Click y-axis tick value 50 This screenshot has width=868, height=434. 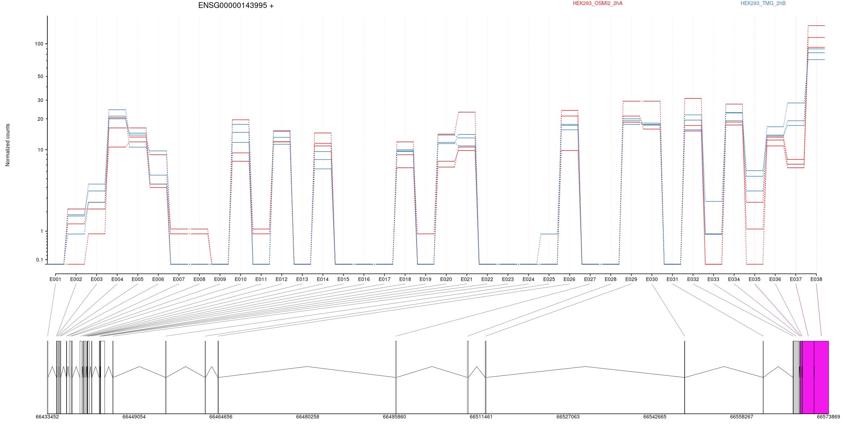41,76
